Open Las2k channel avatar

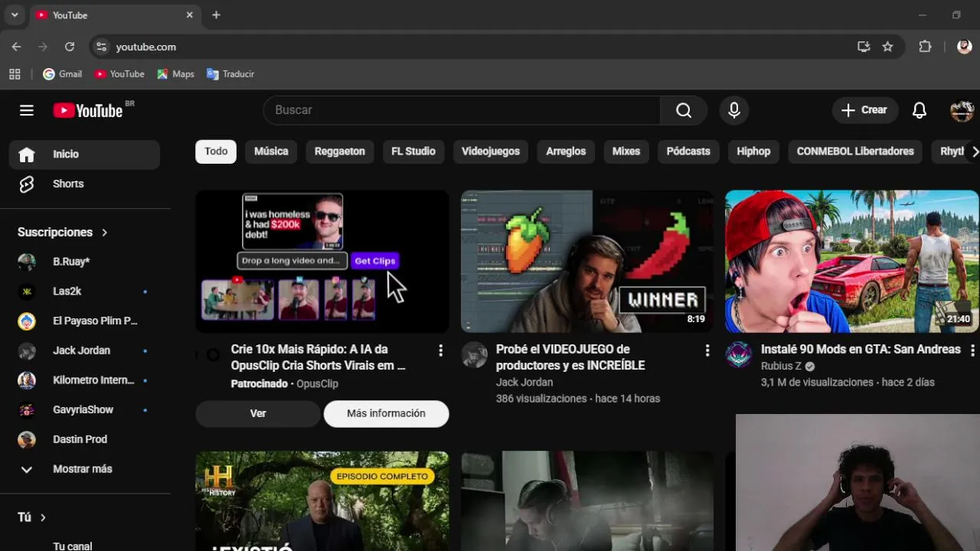[x=27, y=292]
